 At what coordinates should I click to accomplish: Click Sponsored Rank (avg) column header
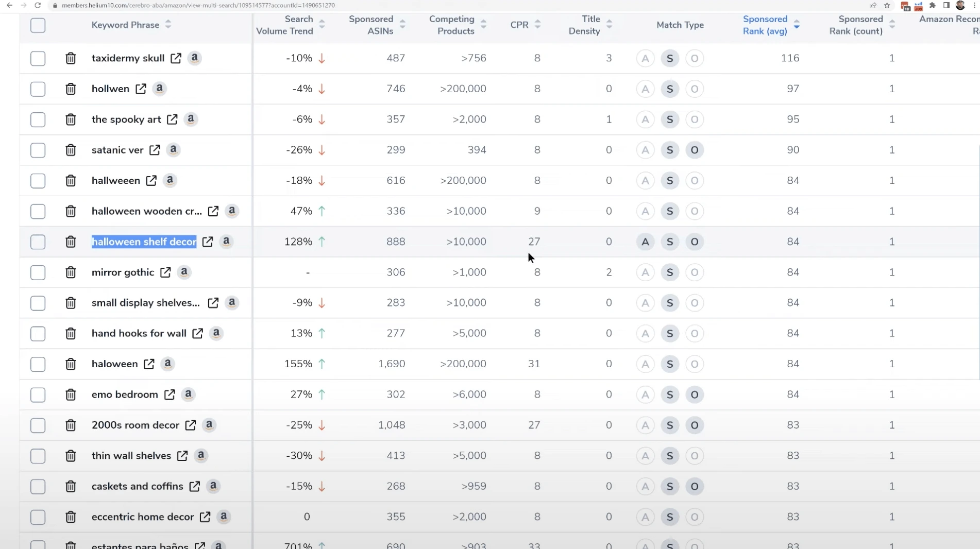[765, 25]
